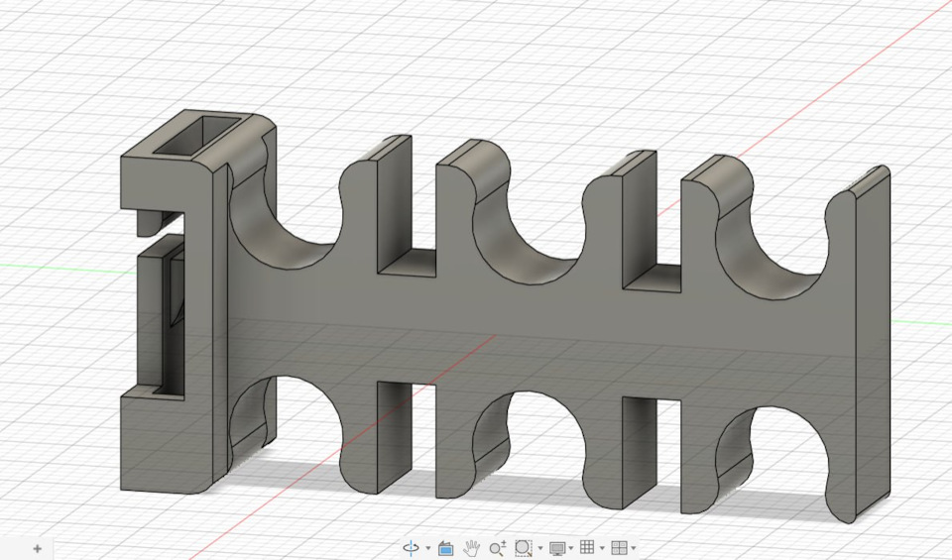Select the rectangular hollow slot on model top

[x=196, y=135]
